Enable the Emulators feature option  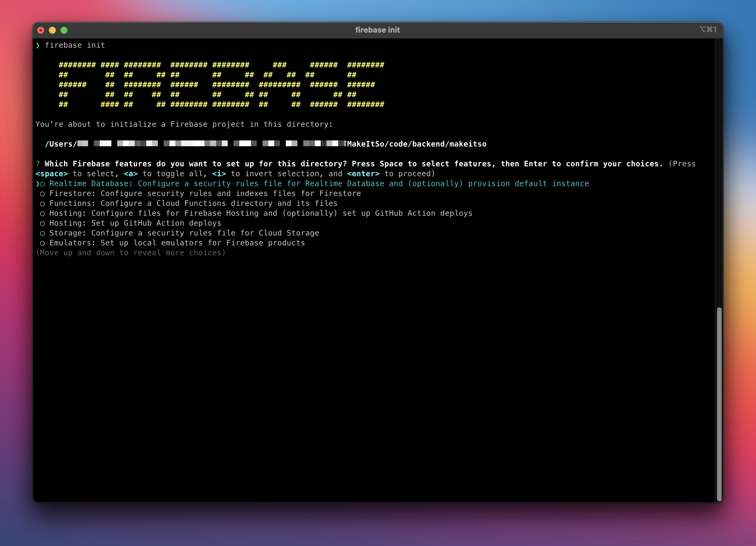43,243
